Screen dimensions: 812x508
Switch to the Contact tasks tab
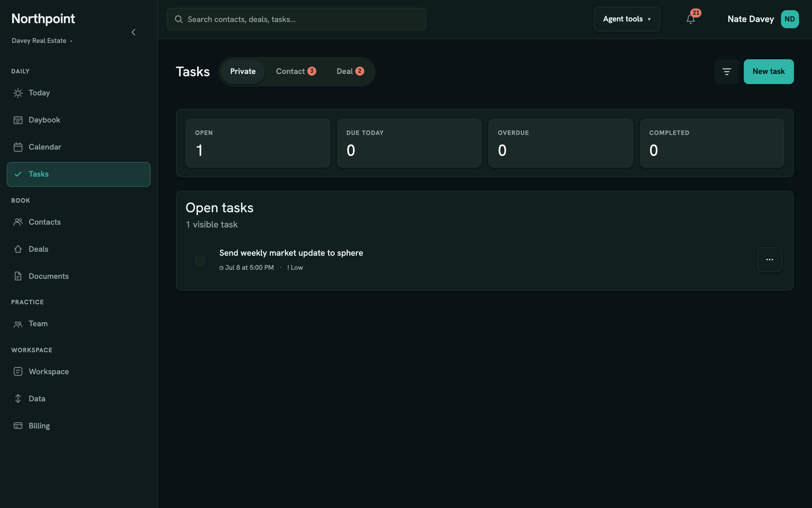point(295,71)
